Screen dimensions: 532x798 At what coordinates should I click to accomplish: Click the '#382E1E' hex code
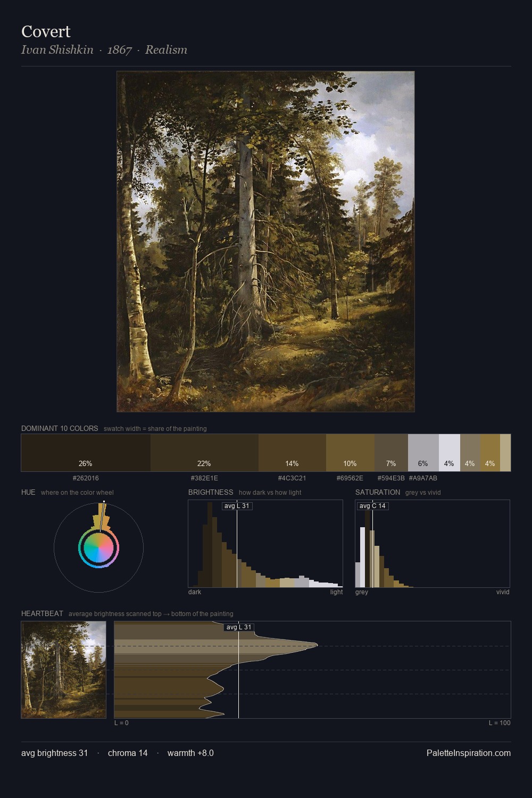click(204, 478)
